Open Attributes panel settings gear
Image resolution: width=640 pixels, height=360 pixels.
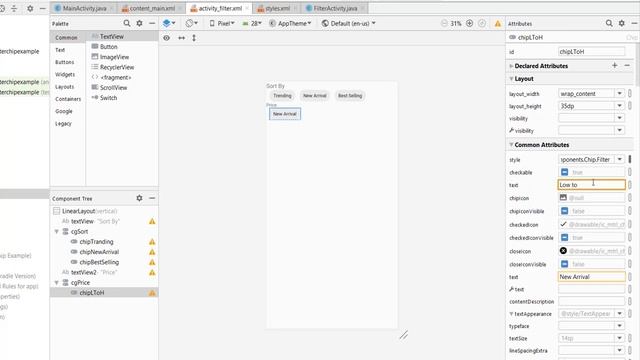622,23
